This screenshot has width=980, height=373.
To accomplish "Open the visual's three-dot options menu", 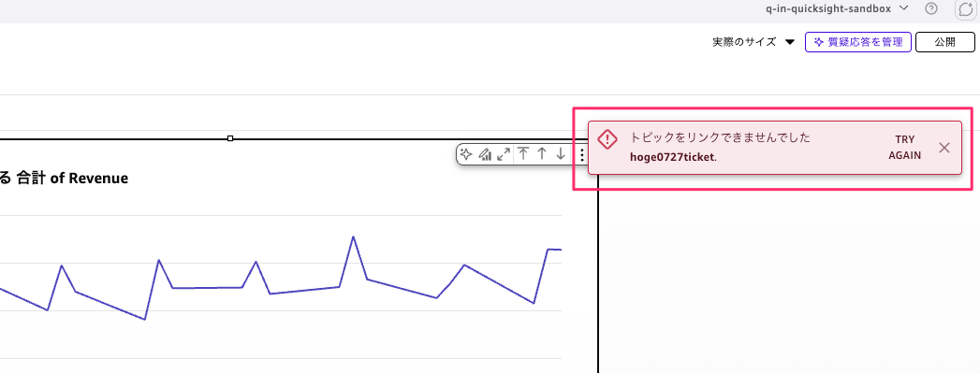I will click(x=582, y=154).
